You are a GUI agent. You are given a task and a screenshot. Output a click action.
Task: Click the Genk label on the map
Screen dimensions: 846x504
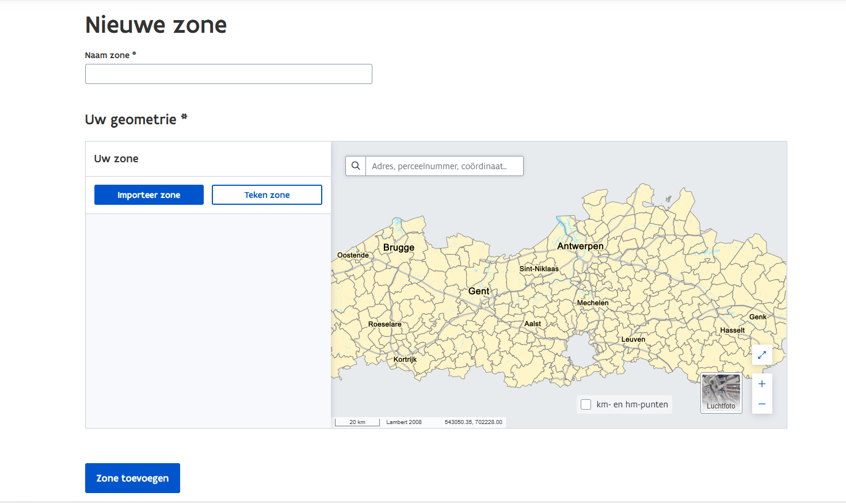click(757, 317)
